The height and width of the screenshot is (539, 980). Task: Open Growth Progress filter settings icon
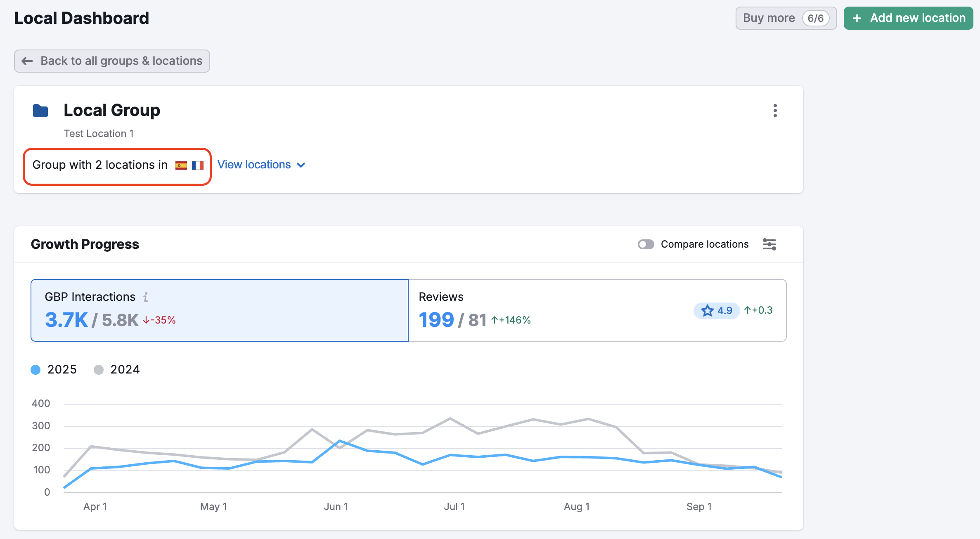pyautogui.click(x=769, y=244)
